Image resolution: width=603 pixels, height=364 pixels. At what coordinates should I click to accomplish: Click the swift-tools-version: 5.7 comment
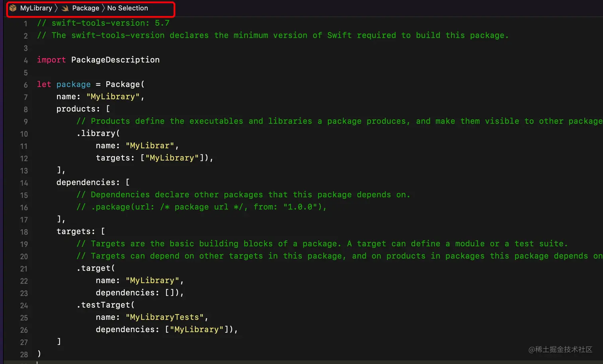[103, 23]
